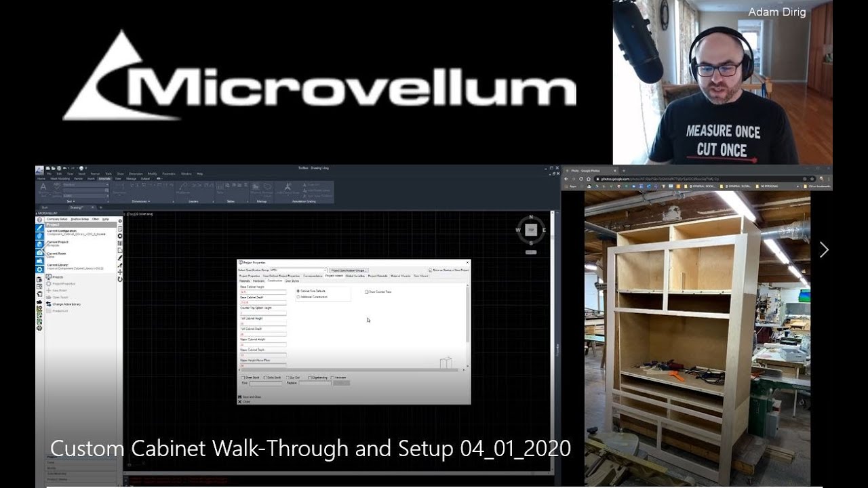
Task: Click the help question-mark icon atop Microvellum sidebar
Action: (x=39, y=220)
